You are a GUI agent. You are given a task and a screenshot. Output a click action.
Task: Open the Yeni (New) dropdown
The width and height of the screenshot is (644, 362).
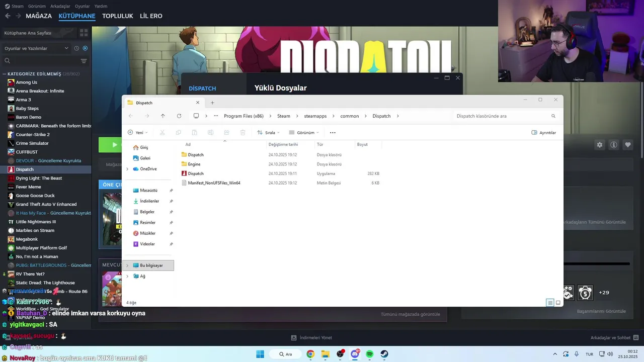coord(138,133)
